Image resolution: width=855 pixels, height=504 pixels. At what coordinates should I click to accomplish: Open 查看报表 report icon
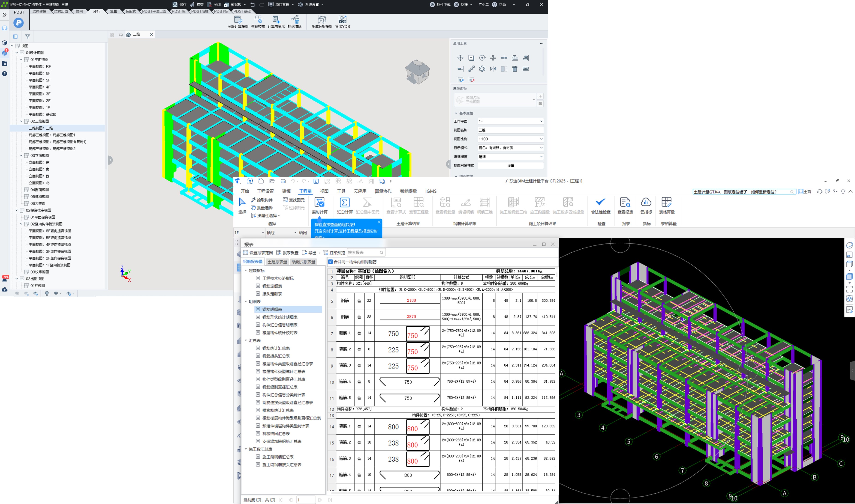pyautogui.click(x=625, y=203)
